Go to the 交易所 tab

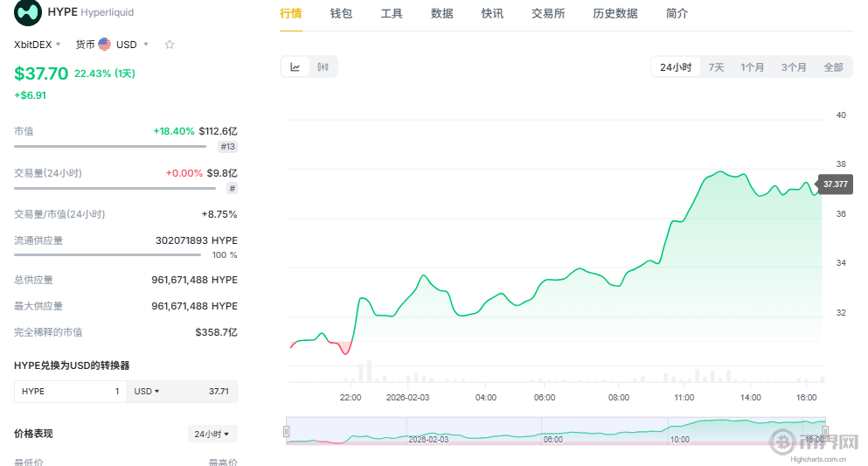(548, 14)
